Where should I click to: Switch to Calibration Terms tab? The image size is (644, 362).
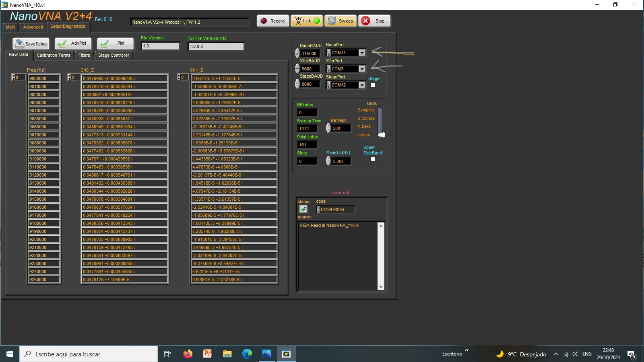click(54, 55)
